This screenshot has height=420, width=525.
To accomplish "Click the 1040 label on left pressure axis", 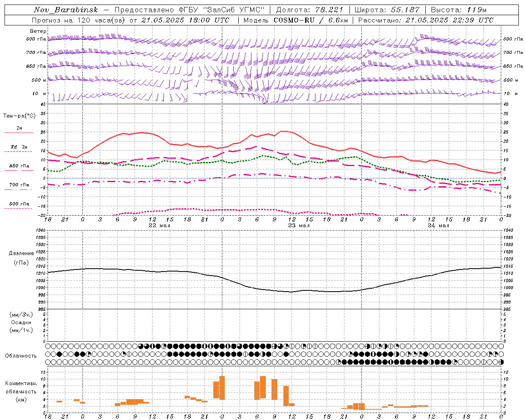I will [40, 231].
